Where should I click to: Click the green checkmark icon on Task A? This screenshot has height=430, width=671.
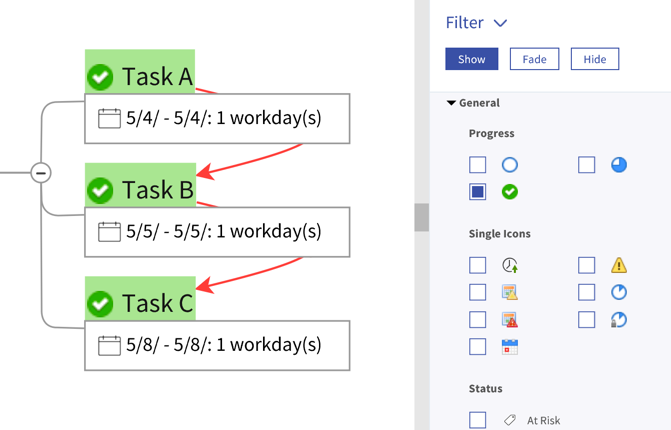click(100, 77)
